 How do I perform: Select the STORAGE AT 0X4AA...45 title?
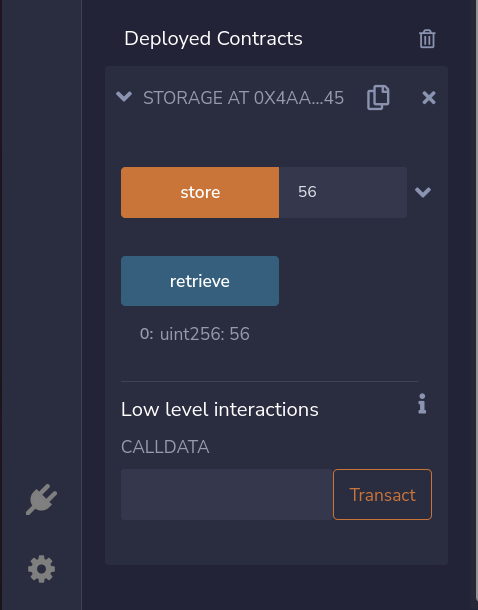(x=243, y=98)
